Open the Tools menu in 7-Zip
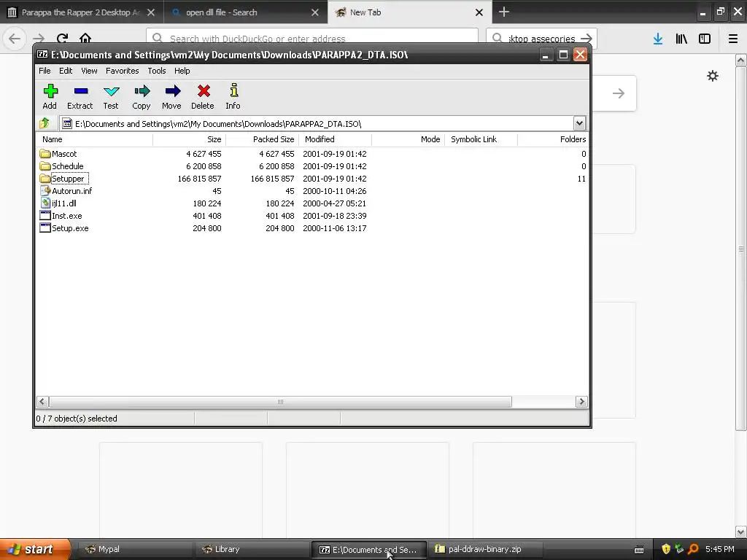 point(157,71)
